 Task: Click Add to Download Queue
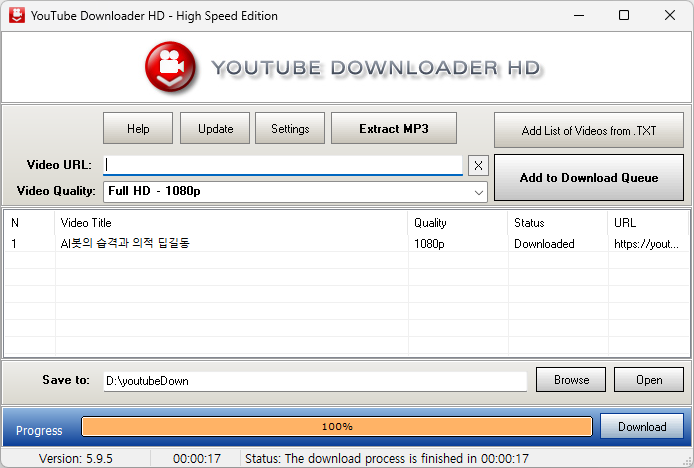click(589, 178)
